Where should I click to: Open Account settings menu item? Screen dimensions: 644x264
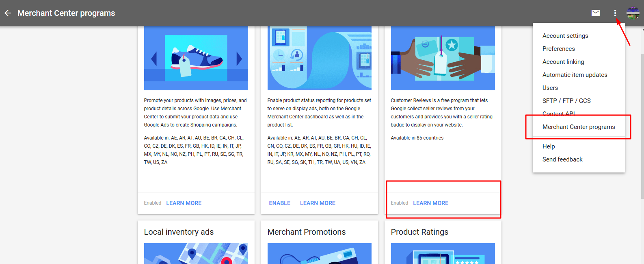click(565, 36)
